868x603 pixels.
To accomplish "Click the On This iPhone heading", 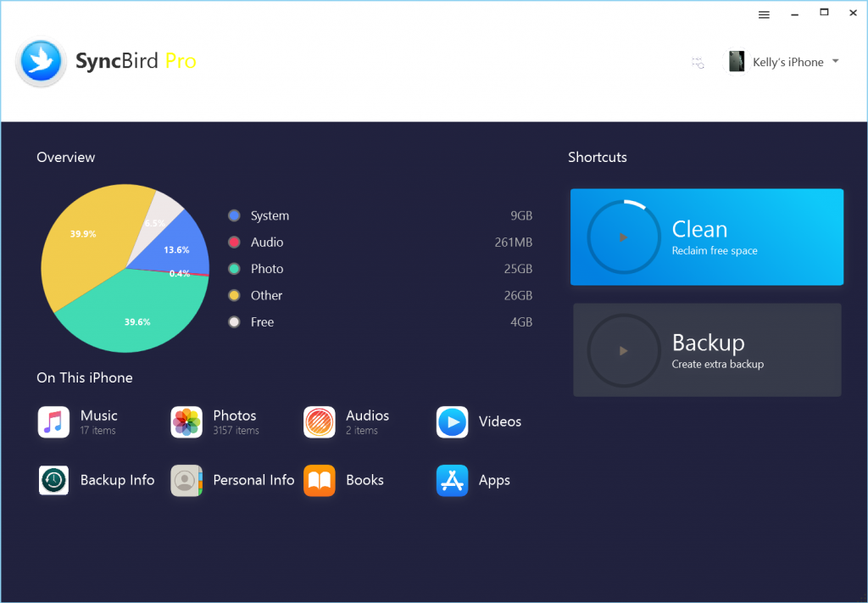I will pos(85,377).
